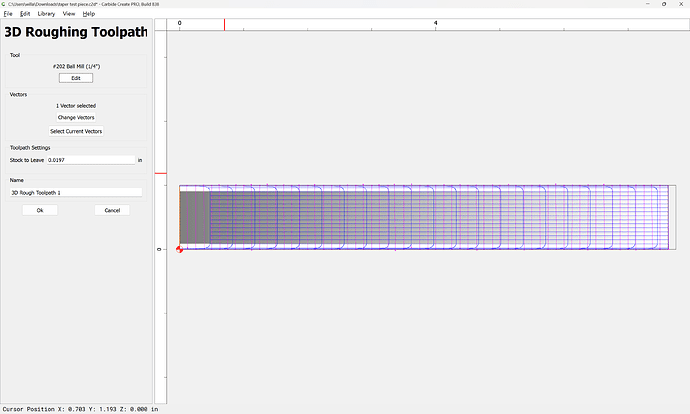
Task: Click the 0 mark on the left ruler
Action: [159, 249]
